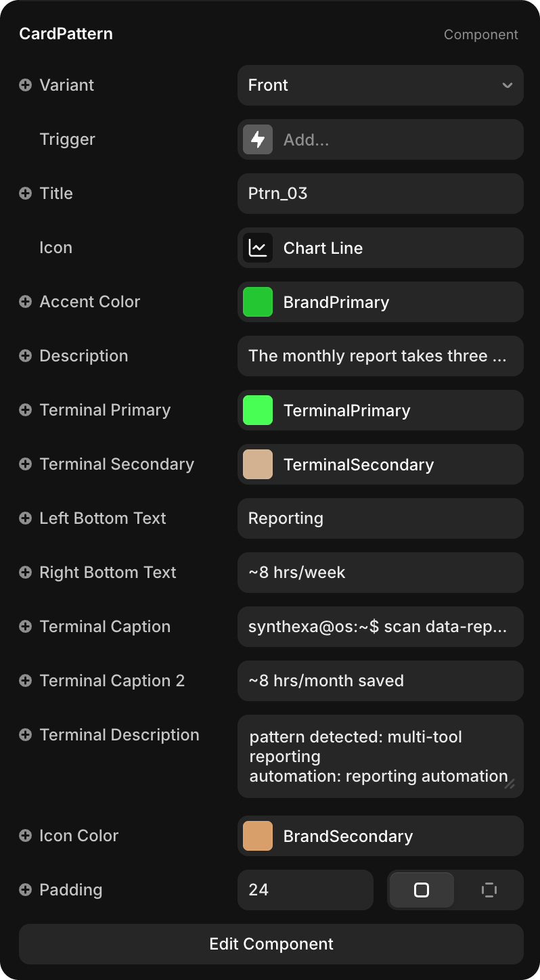Click the lightning bolt Trigger icon
Screen dimensions: 540x980
(258, 139)
